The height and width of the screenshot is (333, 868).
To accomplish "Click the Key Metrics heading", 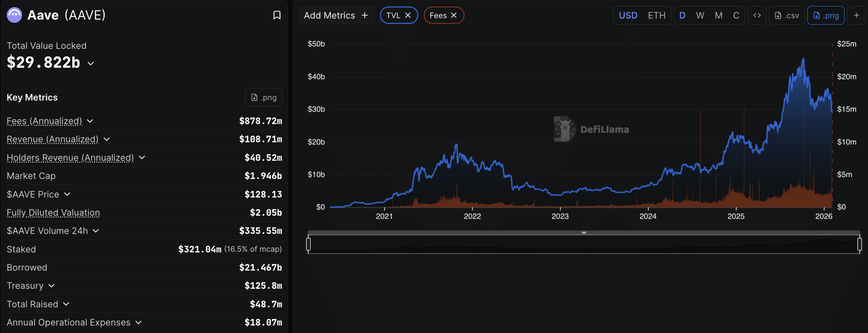I will pyautogui.click(x=32, y=97).
